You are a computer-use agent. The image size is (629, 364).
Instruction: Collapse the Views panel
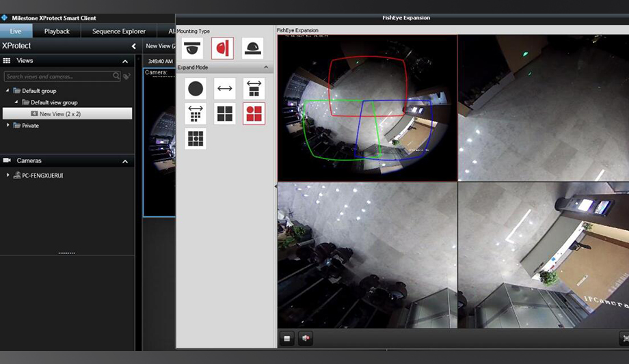(x=125, y=61)
